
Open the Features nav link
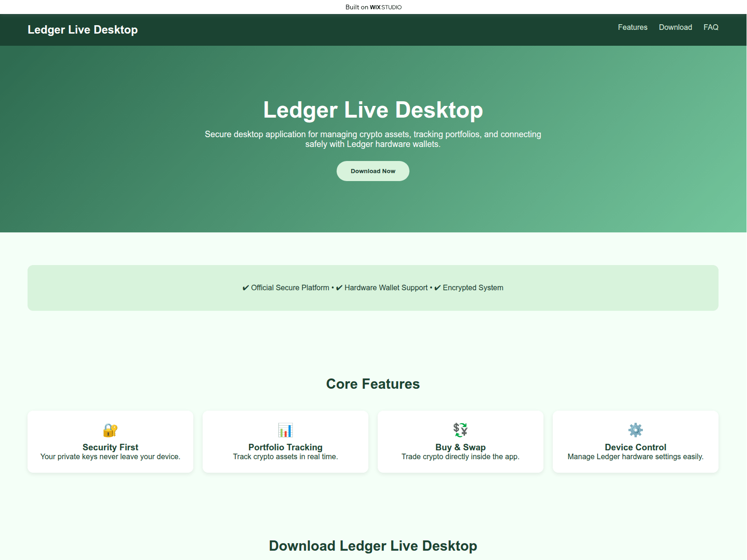[x=633, y=27]
